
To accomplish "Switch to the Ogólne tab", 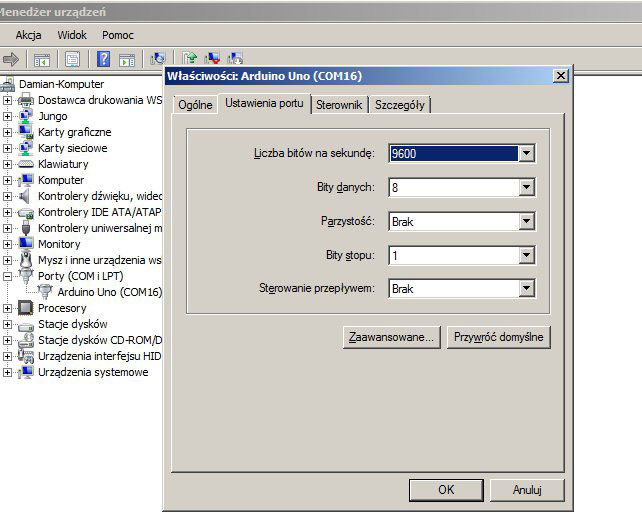I will [195, 105].
